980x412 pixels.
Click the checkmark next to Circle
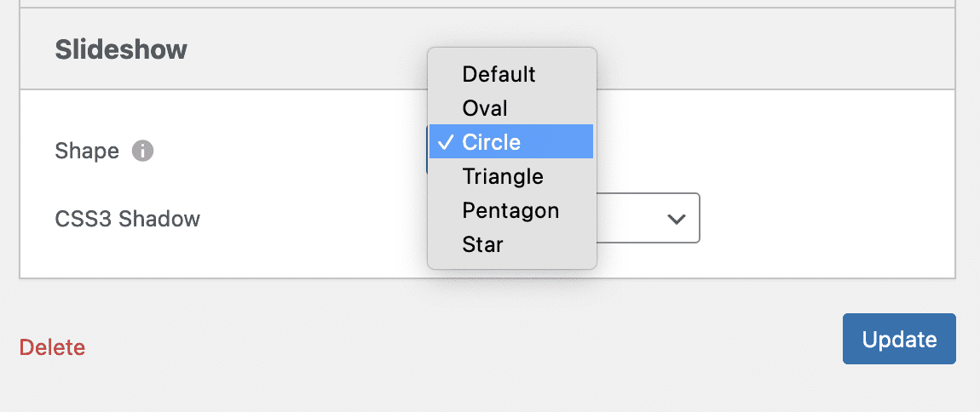[445, 142]
